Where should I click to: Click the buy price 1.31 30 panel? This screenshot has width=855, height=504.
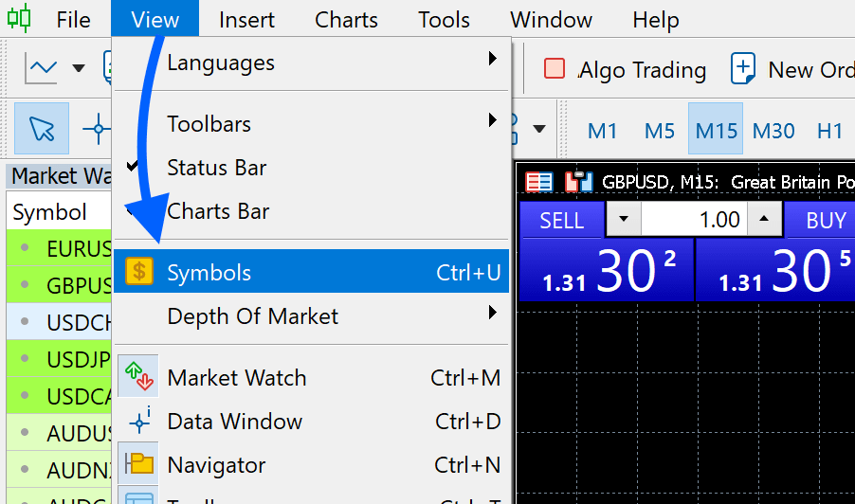click(775, 270)
